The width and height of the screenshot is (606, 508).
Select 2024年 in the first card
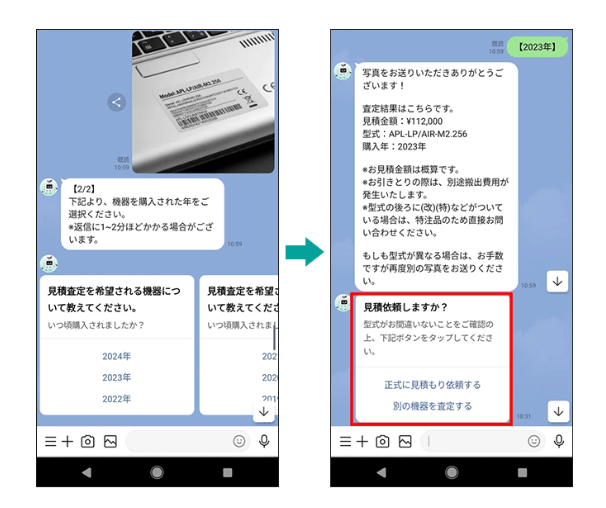[x=117, y=356]
